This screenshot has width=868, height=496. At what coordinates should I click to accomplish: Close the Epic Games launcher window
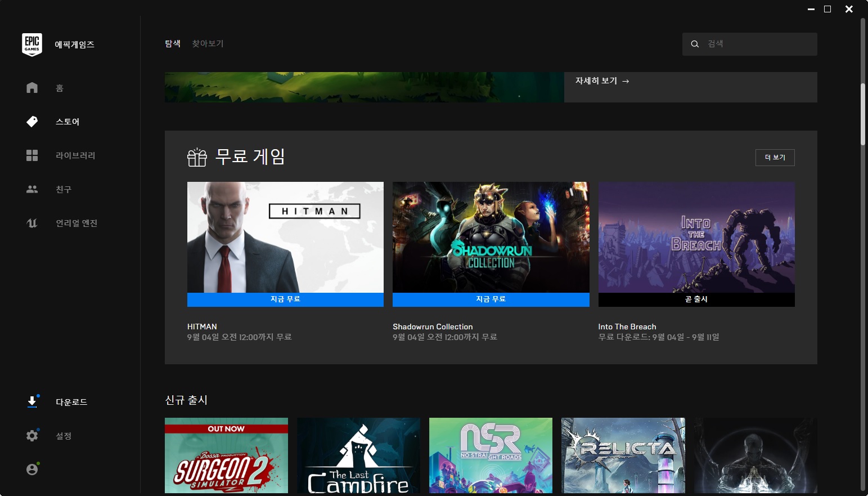[849, 9]
